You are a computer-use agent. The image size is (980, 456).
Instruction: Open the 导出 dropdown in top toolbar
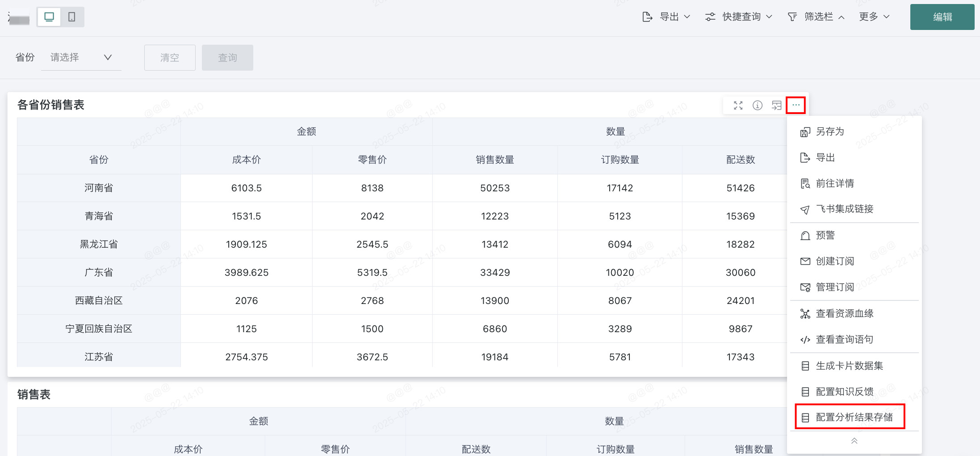coord(666,17)
